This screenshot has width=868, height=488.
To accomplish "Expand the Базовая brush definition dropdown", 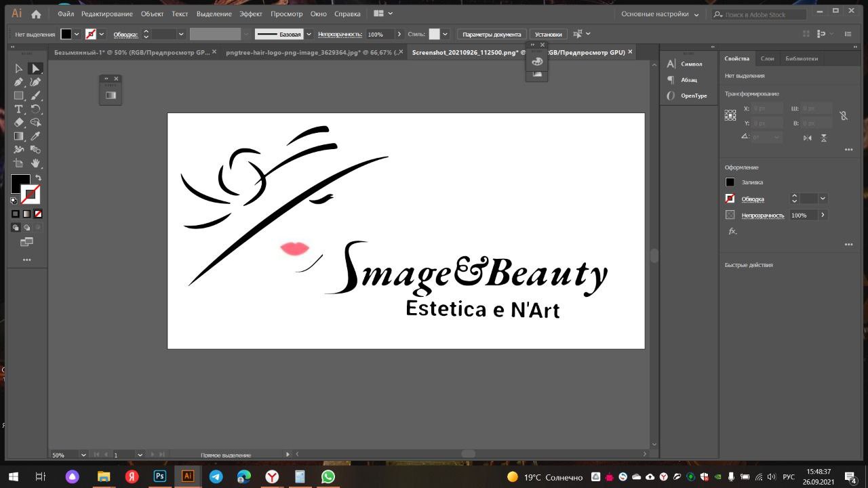I will point(309,34).
